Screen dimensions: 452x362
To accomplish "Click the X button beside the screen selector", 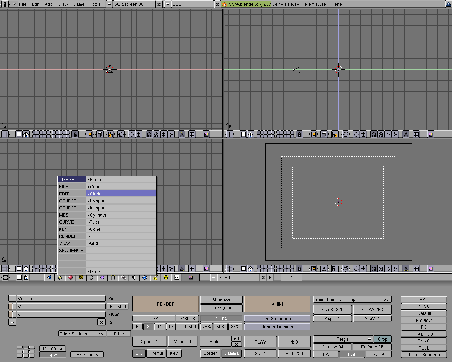I will pyautogui.click(x=158, y=4).
